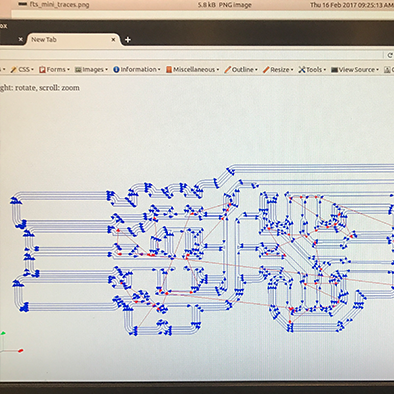
Task: Click the file icon beside fts_mini_traces.png
Action: [22, 4]
